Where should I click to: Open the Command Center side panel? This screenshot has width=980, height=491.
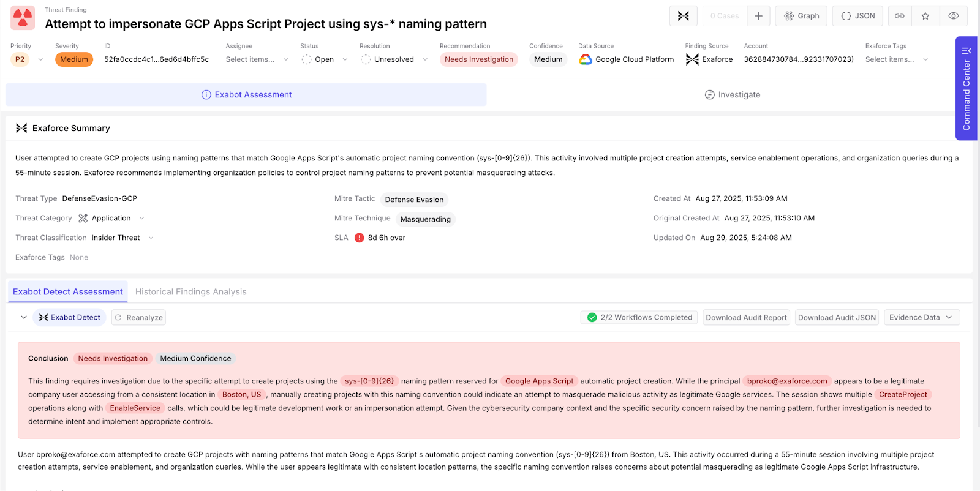coord(967,88)
